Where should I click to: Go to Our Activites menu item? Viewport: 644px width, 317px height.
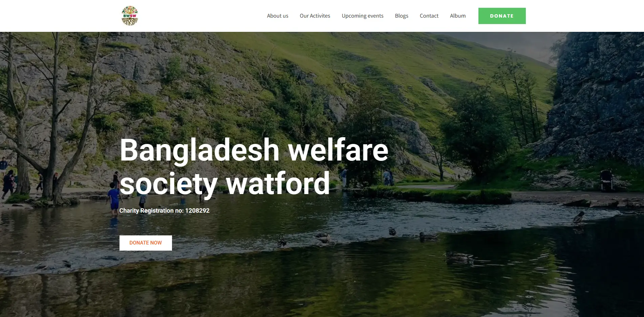coord(315,16)
